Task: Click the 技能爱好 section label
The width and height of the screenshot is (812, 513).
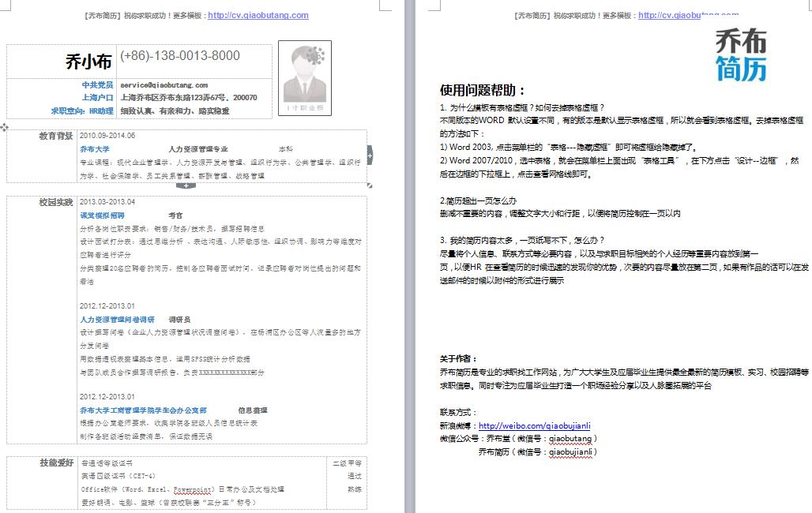Action: pos(56,462)
